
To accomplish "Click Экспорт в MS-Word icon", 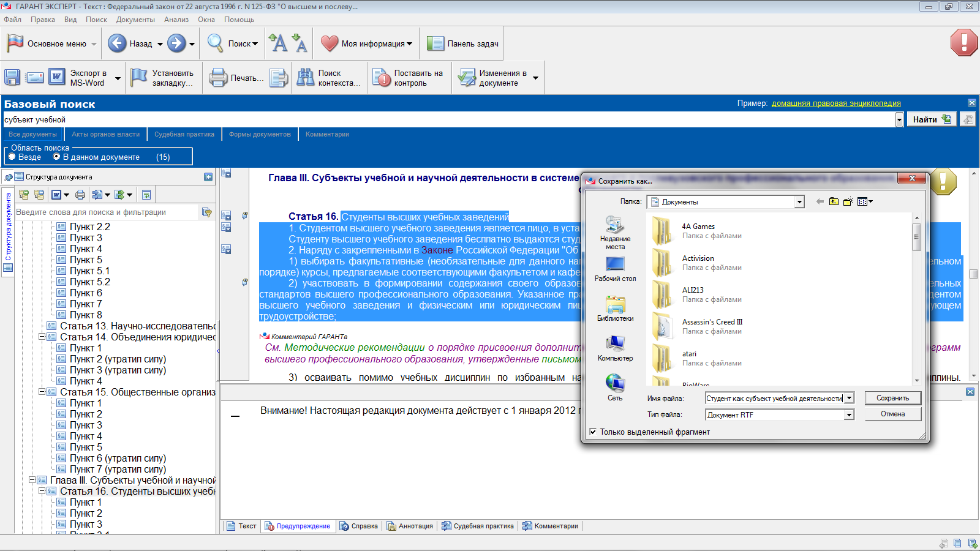I will point(56,78).
